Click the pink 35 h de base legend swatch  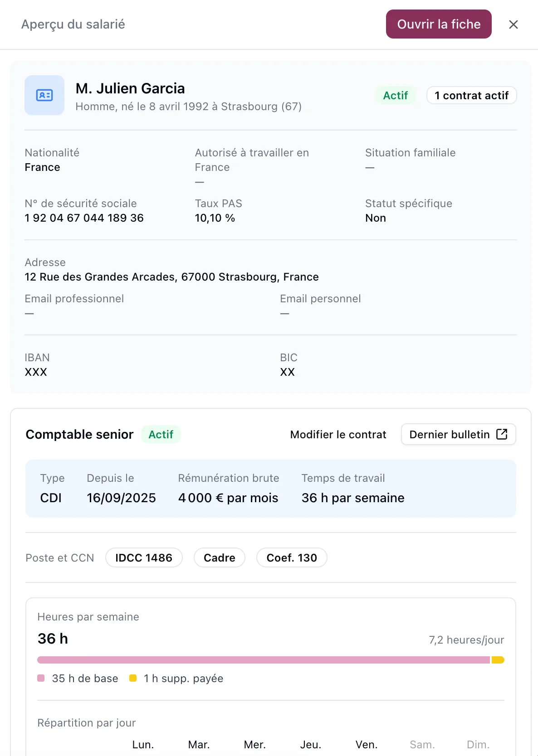tap(41, 678)
